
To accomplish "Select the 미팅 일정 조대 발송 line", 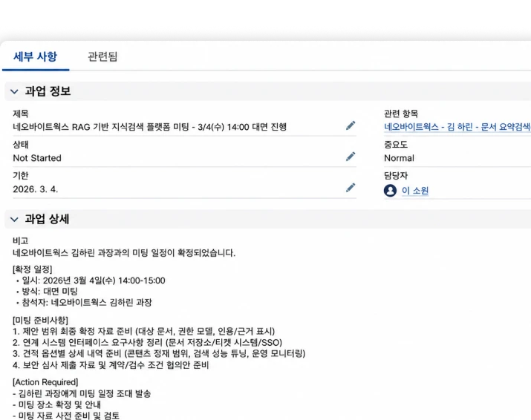I will [82, 393].
